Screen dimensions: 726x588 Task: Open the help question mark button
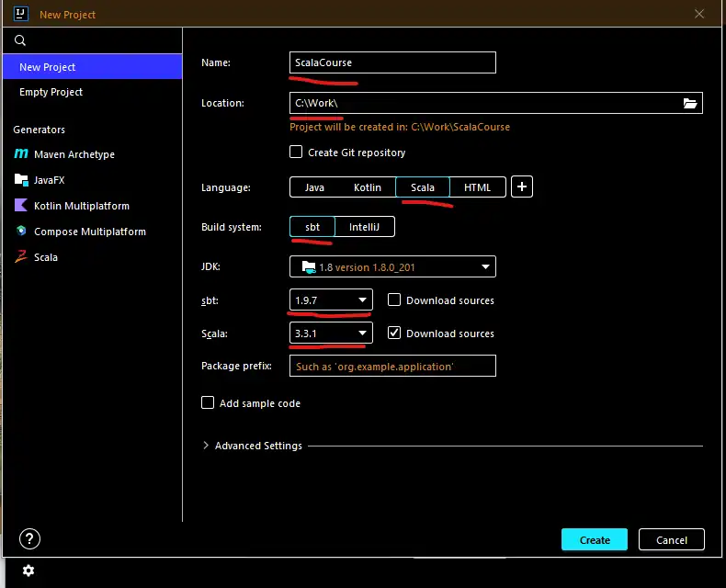pos(29,539)
